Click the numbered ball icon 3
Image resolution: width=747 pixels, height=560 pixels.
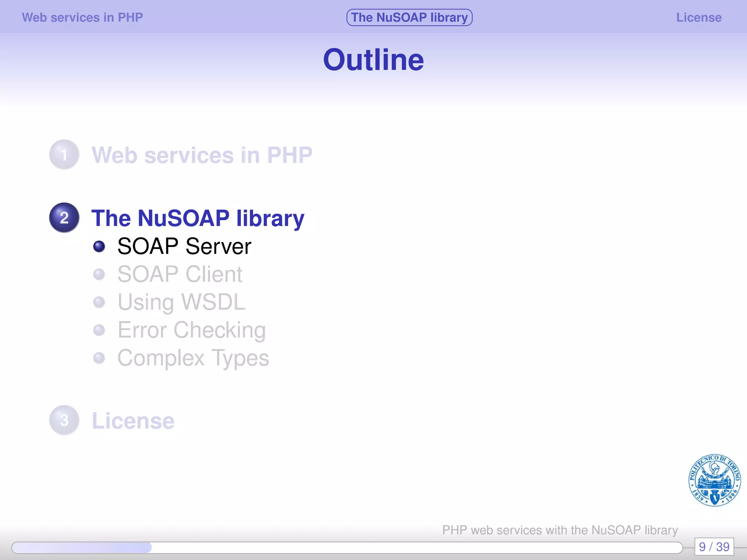[x=64, y=420]
